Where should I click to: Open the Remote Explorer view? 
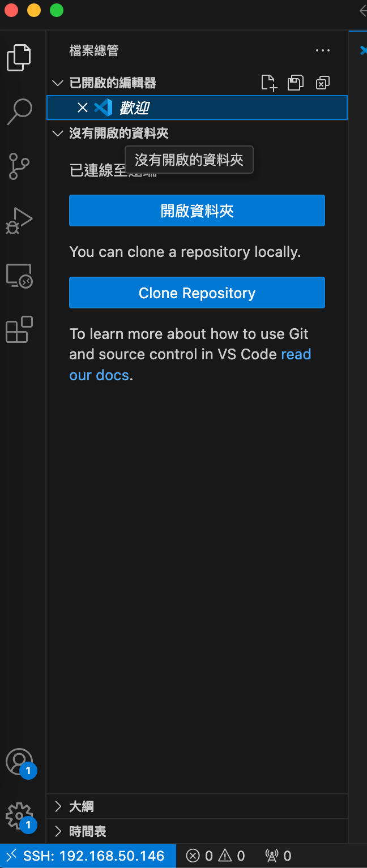19,276
